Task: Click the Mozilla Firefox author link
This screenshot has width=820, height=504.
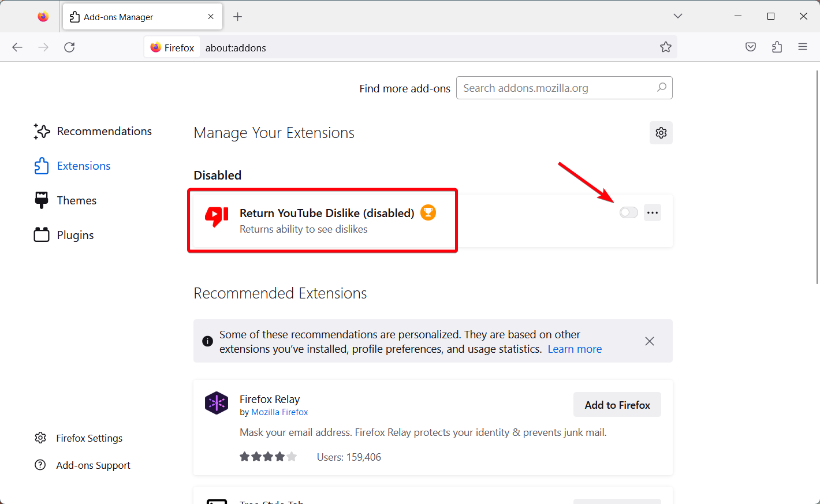Action: (x=279, y=412)
